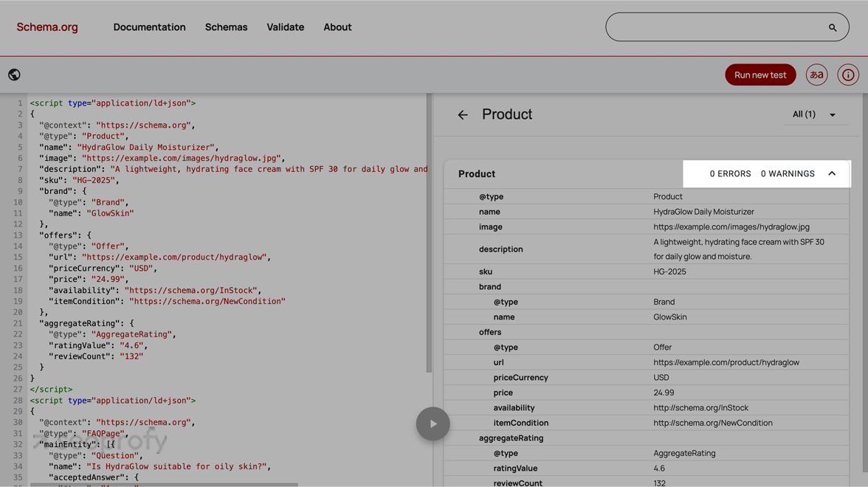Open the Validate menu item
Image resolution: width=868 pixels, height=487 pixels.
pos(286,27)
